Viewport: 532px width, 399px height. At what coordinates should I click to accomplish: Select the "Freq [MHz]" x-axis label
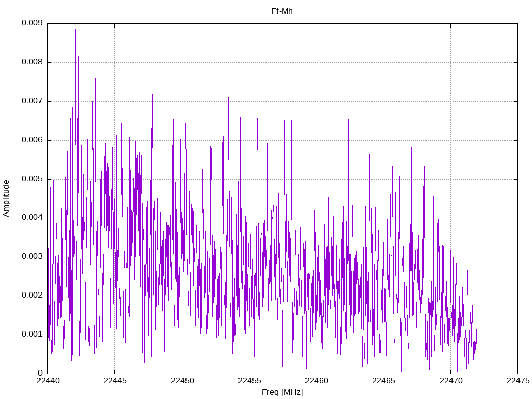pos(282,392)
